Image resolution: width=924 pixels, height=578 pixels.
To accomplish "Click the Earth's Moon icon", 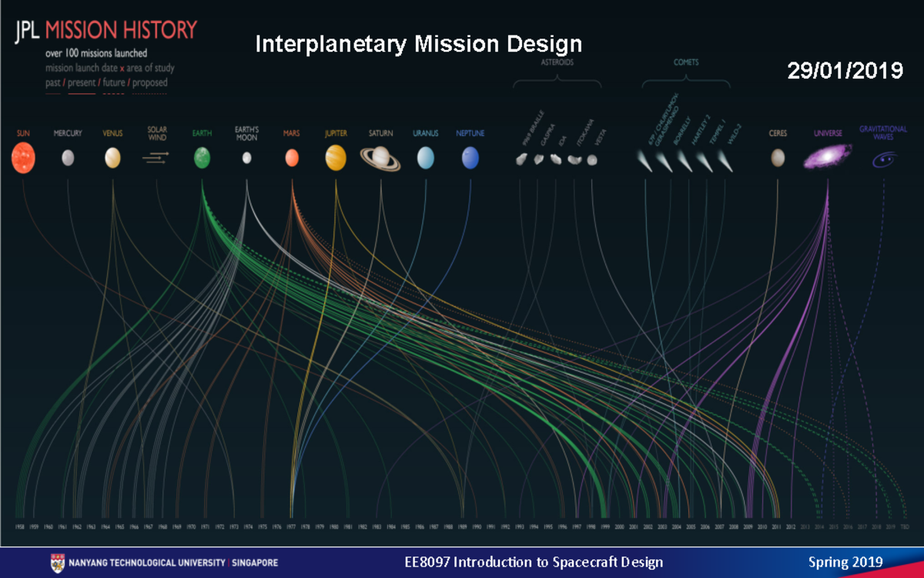I will point(247,156).
